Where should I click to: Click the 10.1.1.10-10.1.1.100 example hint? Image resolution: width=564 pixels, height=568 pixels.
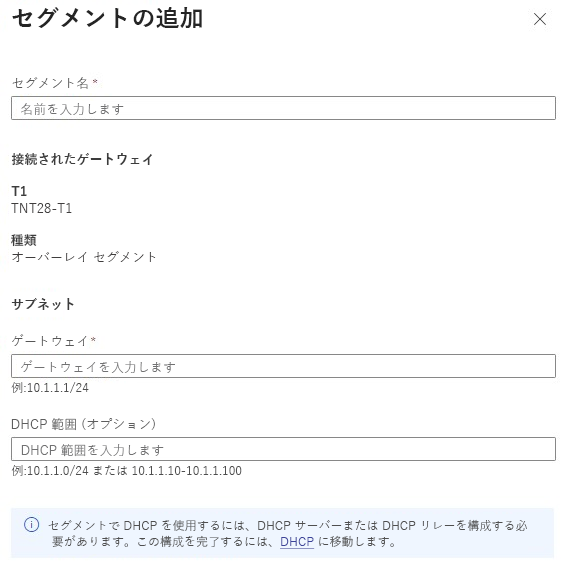click(x=187, y=471)
